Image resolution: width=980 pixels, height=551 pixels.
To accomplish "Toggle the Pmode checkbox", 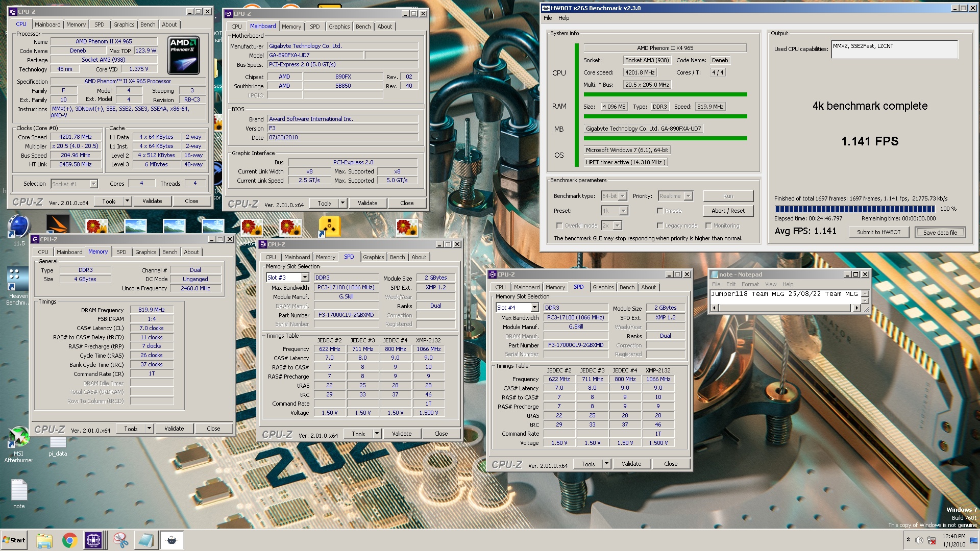I will click(660, 211).
